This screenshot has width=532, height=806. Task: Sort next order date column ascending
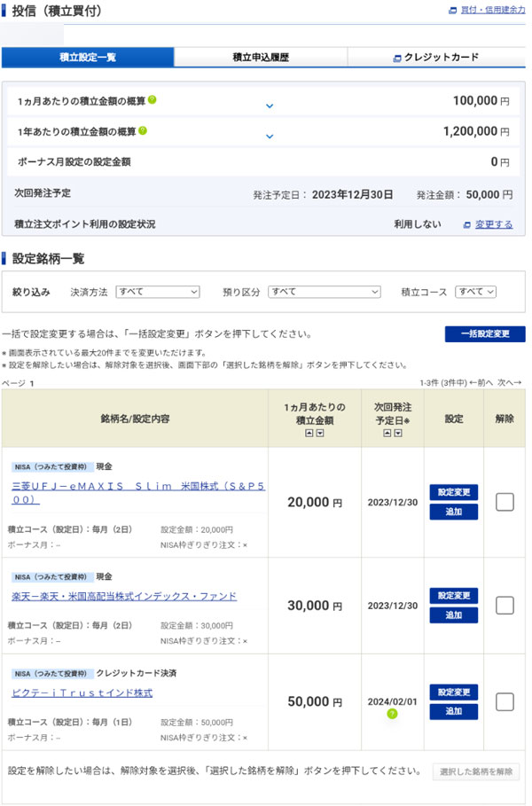click(x=387, y=433)
